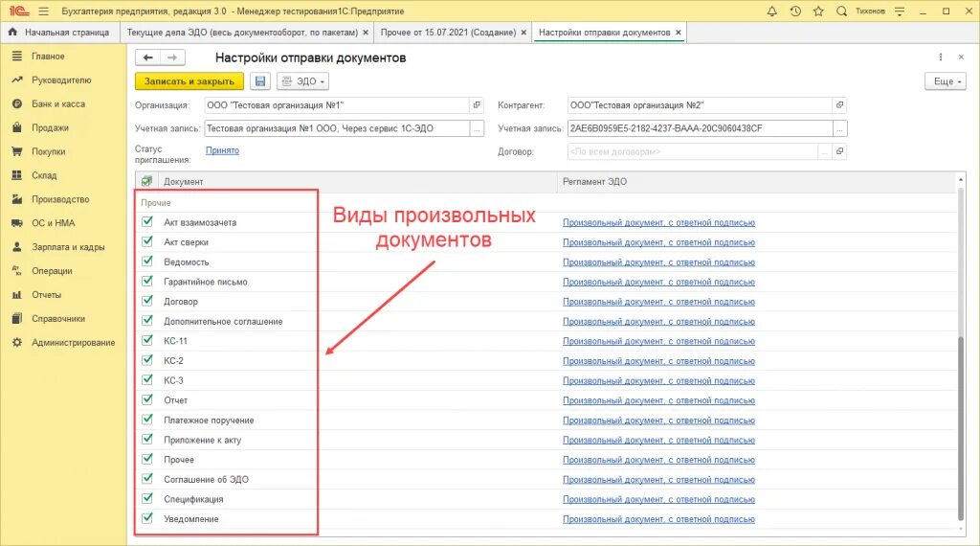Click Документ column header

point(358,181)
